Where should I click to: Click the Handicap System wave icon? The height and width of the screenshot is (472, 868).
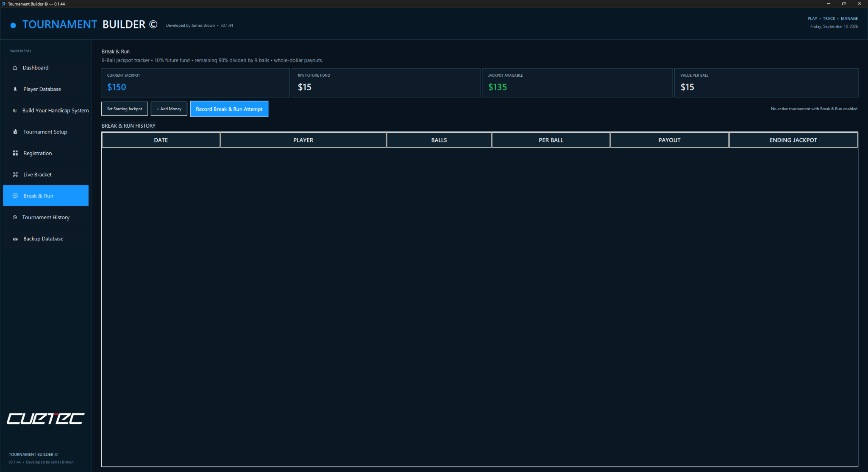pyautogui.click(x=14, y=111)
